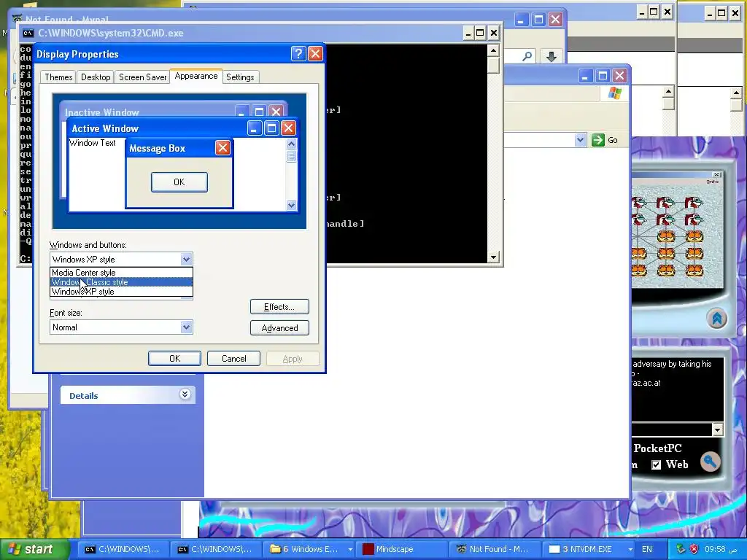The width and height of the screenshot is (747, 560).
Task: Click scrollbar up arrow in far-right white window
Action: click(737, 93)
